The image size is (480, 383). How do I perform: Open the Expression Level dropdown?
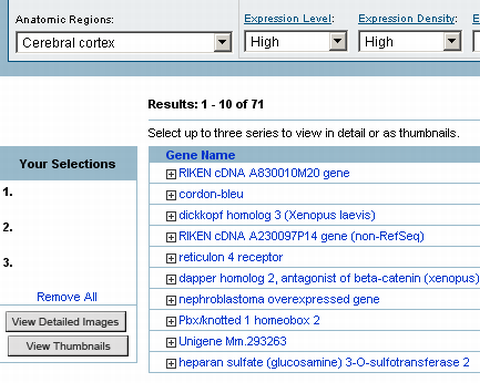click(x=296, y=41)
